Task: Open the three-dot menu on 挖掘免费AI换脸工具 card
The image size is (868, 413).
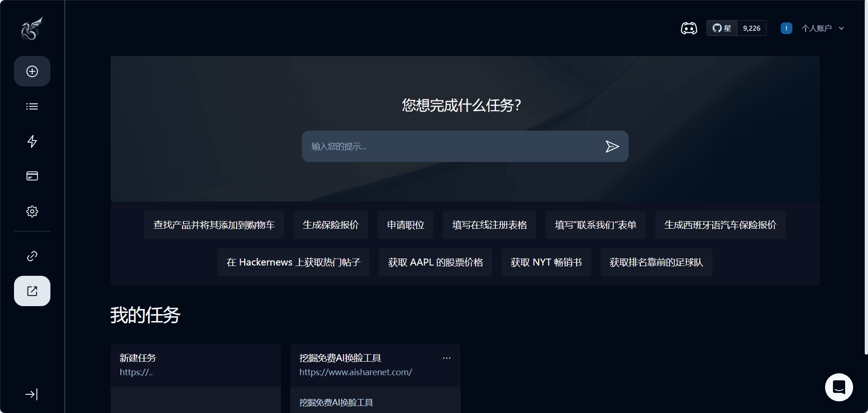Action: click(447, 358)
